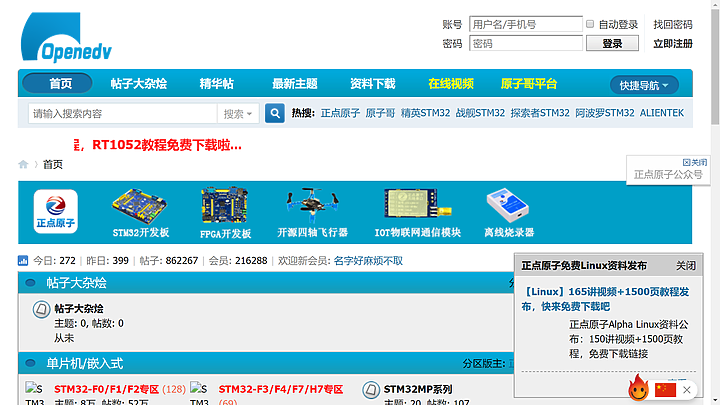Dismiss the floating flag widget with X
Screen dimensions: 720x405
click(687, 390)
